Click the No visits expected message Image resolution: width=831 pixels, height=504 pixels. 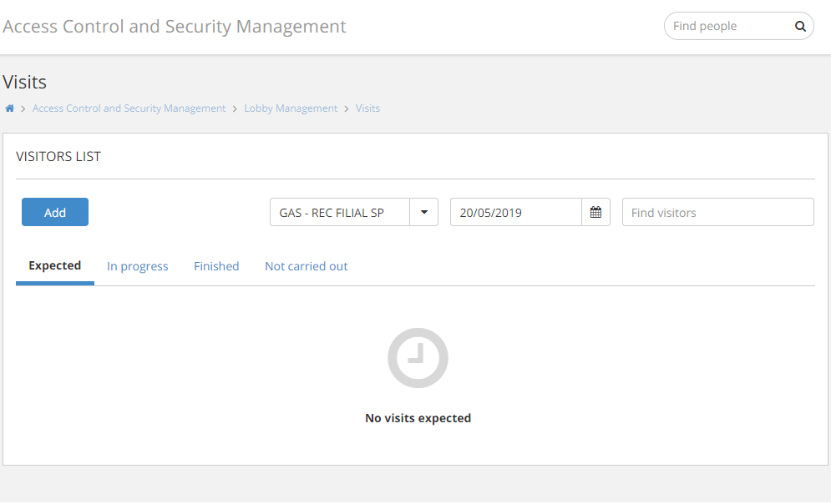[x=418, y=418]
